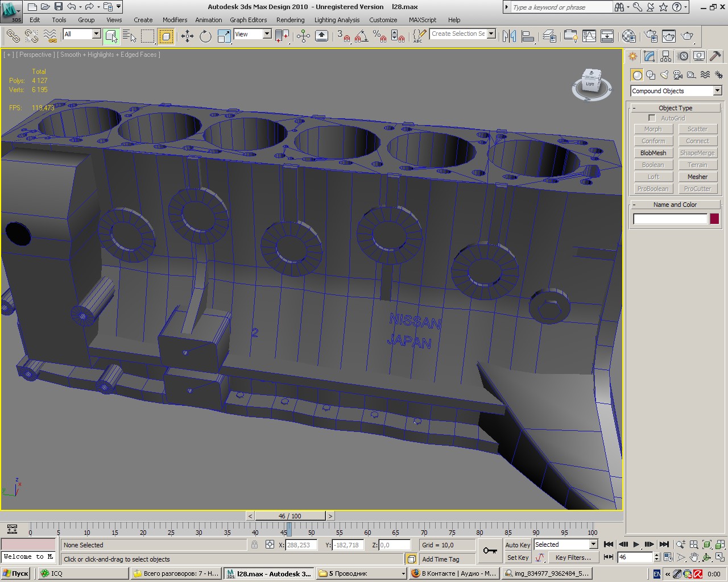Open Create Selection Set dropdown
This screenshot has height=582, width=728.
point(462,34)
